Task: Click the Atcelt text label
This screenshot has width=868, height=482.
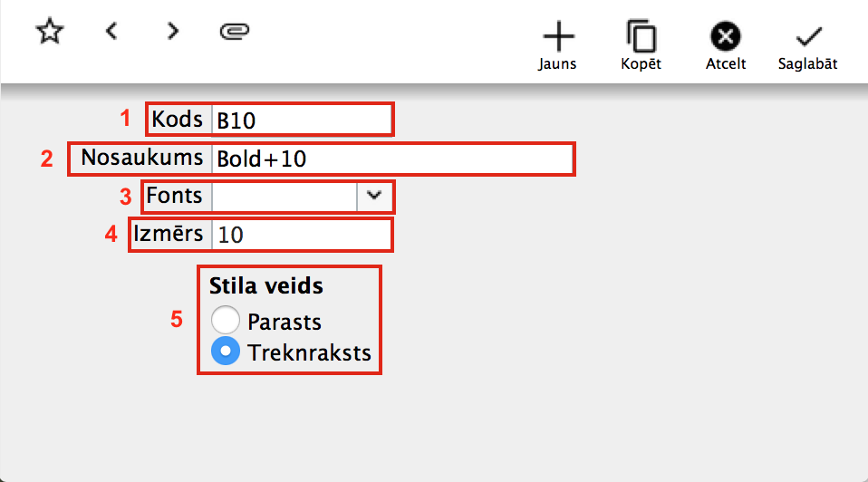Action: pos(726,64)
